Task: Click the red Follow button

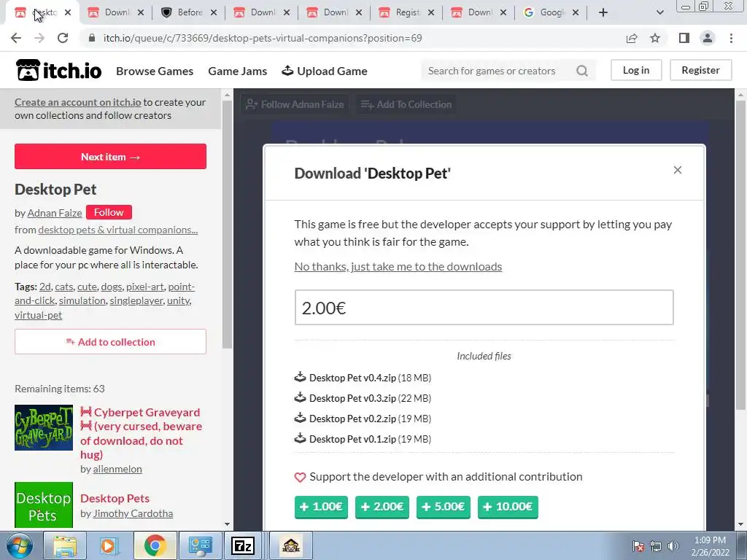Action: pos(109,212)
